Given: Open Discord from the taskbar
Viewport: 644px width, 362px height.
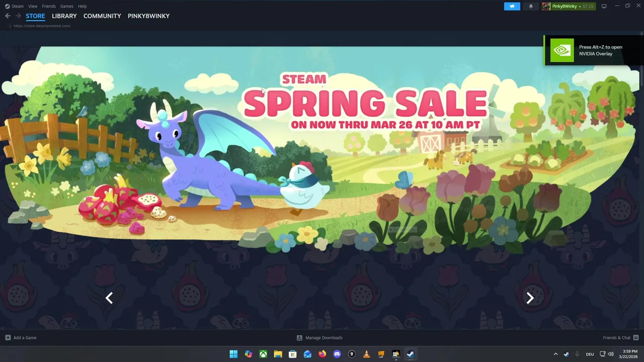Looking at the screenshot, I should 337,354.
